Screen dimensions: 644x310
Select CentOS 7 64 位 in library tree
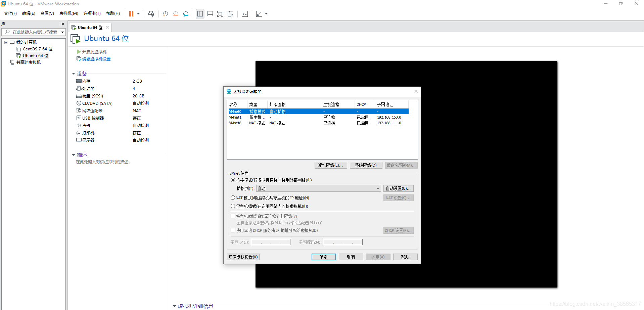tap(38, 49)
